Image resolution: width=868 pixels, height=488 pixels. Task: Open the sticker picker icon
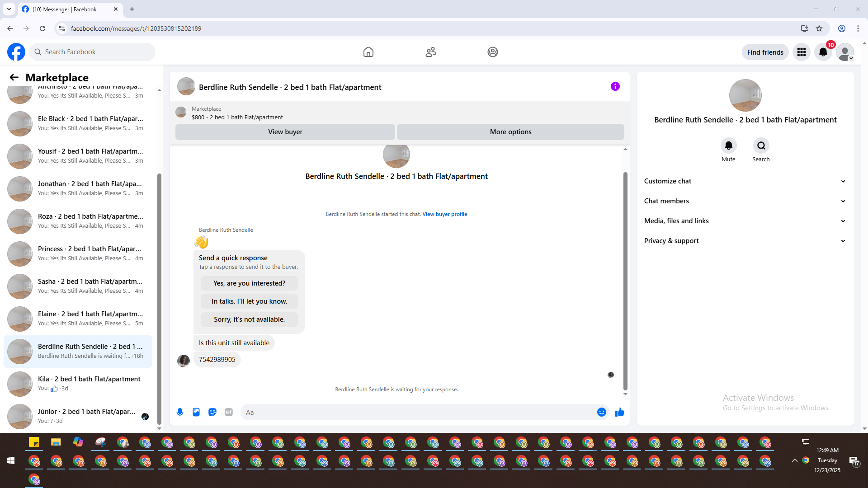[x=212, y=412]
